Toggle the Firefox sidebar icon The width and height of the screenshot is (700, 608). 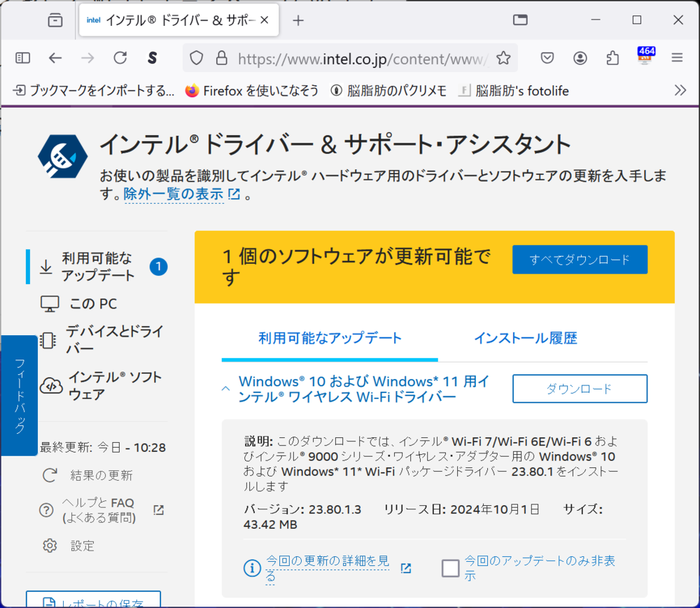click(x=23, y=58)
